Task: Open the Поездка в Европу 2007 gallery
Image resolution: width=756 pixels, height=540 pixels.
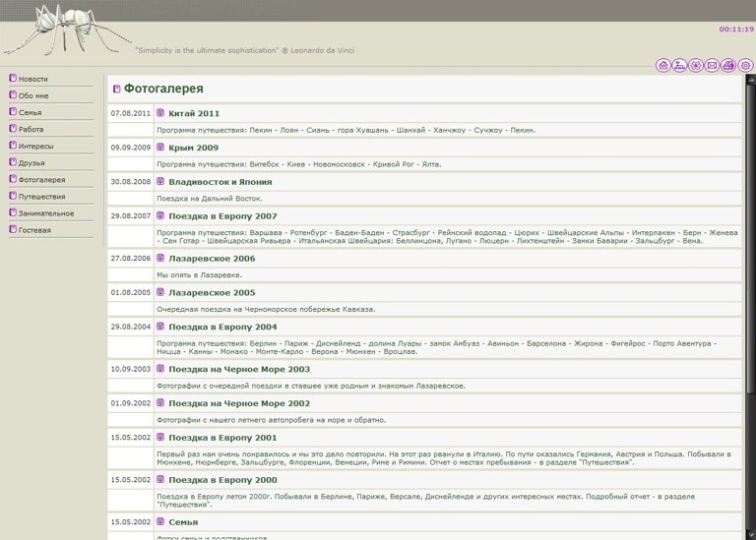Action: (222, 216)
